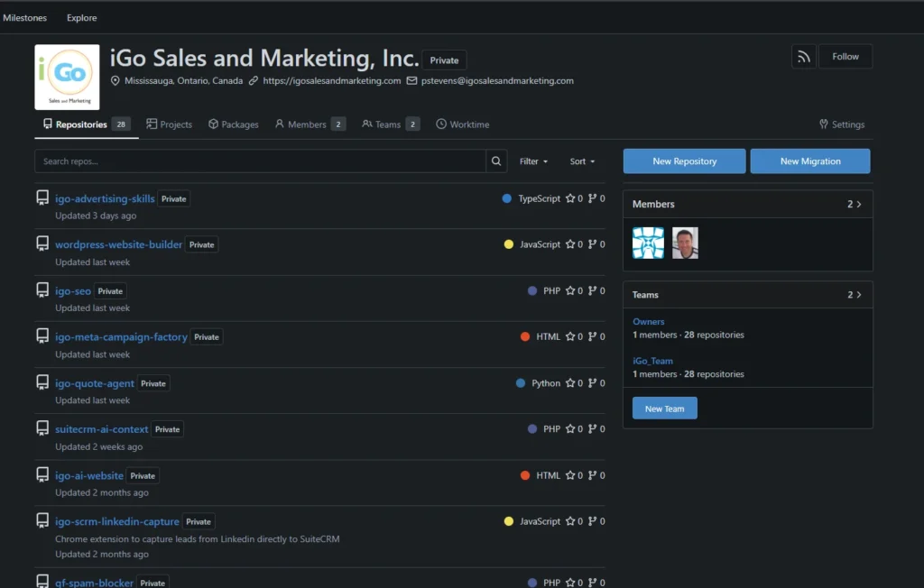Click the fork icon for wordpress-website-builder
924x588 pixels.
[x=592, y=243]
